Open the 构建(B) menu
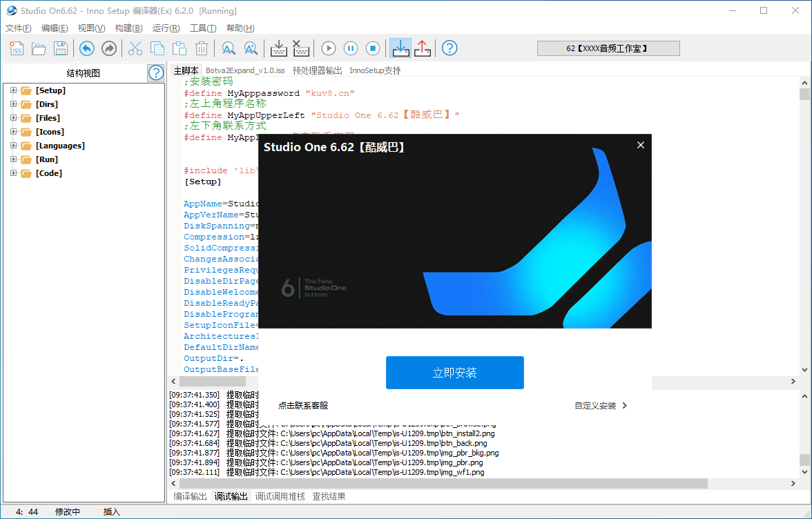 [x=128, y=28]
